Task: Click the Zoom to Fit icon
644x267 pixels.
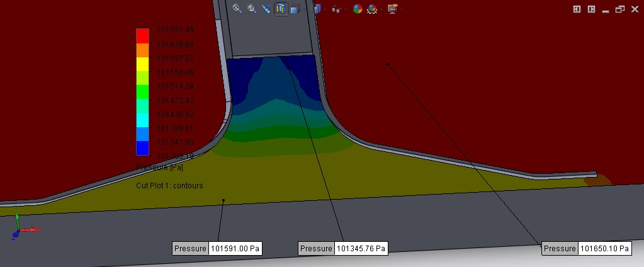Action: (x=237, y=9)
